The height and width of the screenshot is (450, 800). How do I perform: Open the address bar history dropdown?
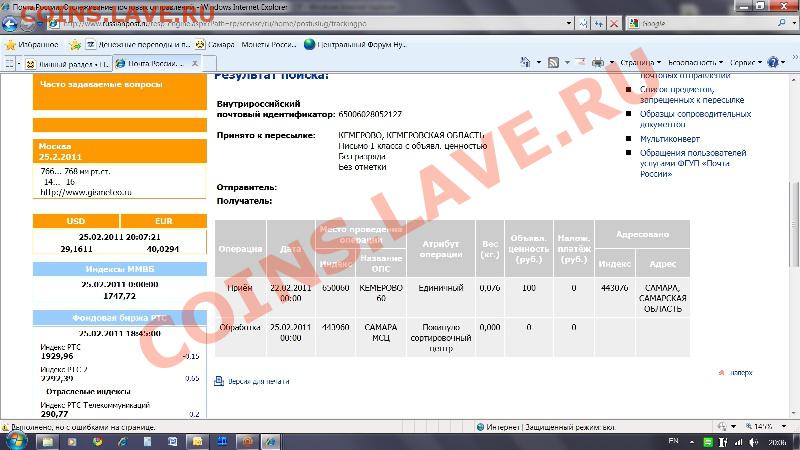pos(569,23)
